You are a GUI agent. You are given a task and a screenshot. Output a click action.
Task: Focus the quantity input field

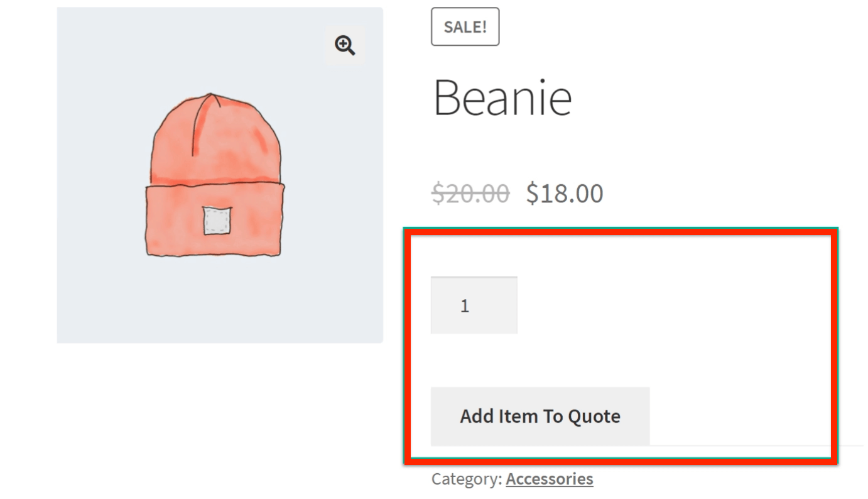(474, 305)
